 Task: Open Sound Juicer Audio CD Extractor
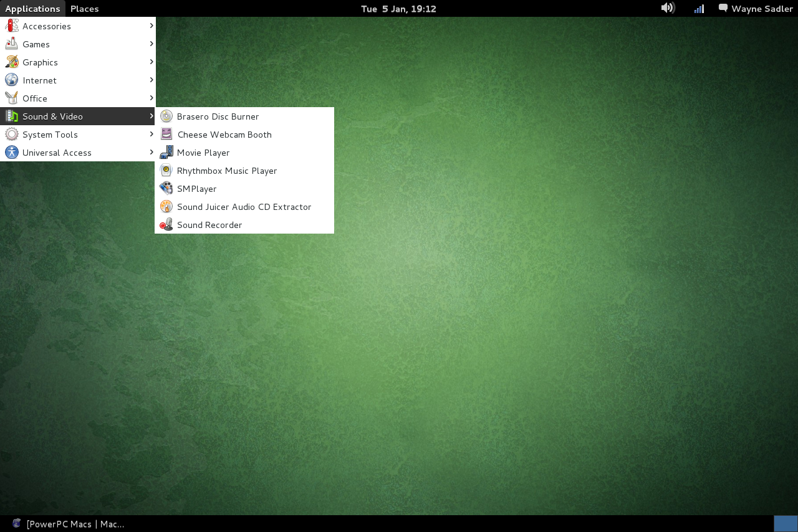pyautogui.click(x=244, y=207)
